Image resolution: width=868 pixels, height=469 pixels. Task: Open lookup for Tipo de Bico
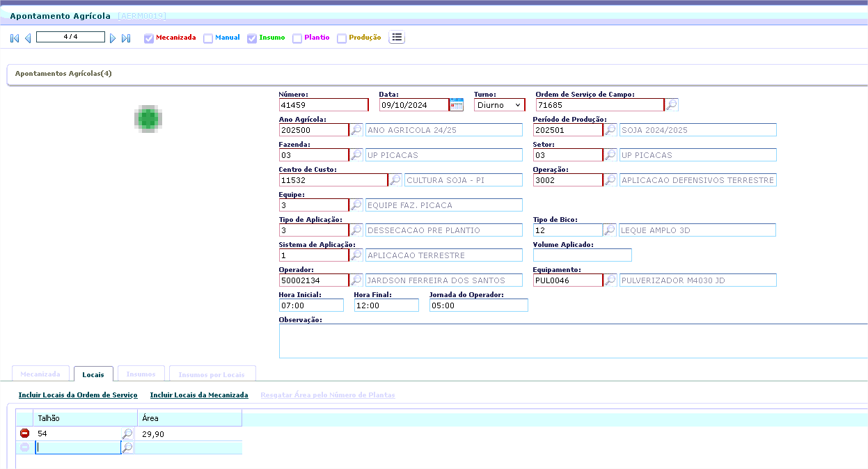pos(610,230)
